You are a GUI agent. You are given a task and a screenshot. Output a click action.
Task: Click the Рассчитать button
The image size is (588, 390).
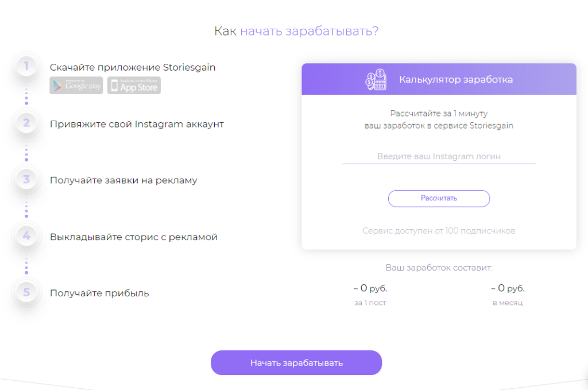tap(439, 198)
